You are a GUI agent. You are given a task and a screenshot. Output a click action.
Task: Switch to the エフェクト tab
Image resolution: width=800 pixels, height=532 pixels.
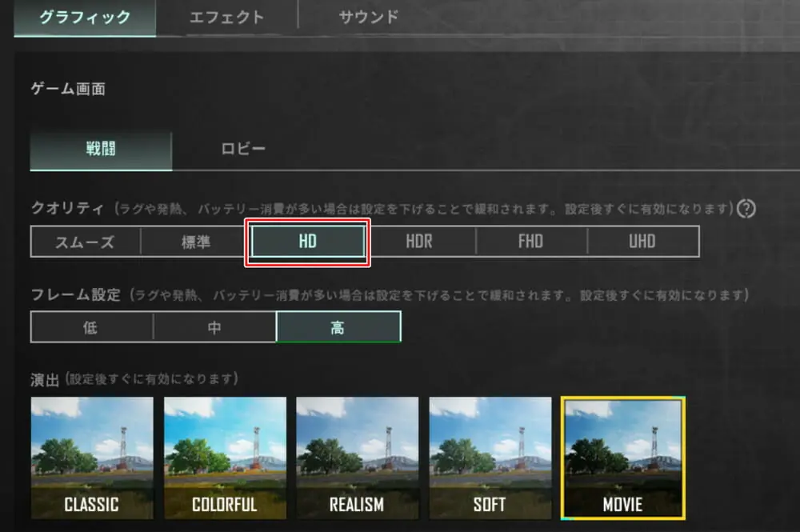226,18
